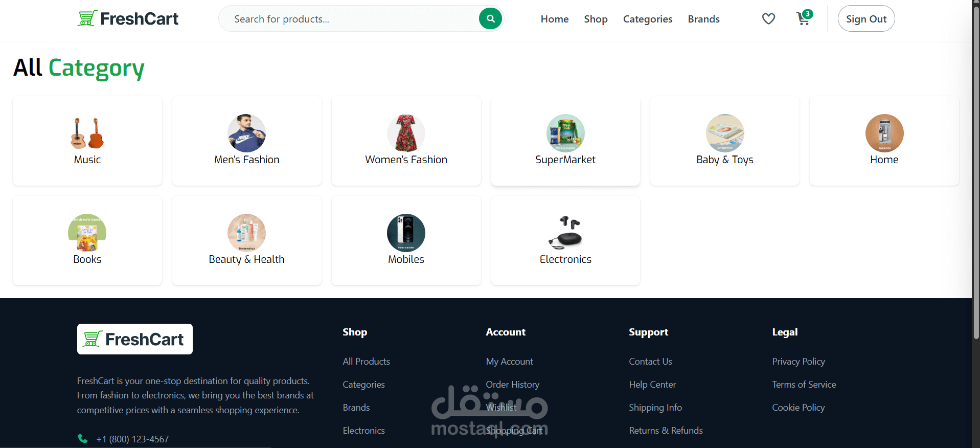Select the Music category guitar image

click(x=87, y=133)
